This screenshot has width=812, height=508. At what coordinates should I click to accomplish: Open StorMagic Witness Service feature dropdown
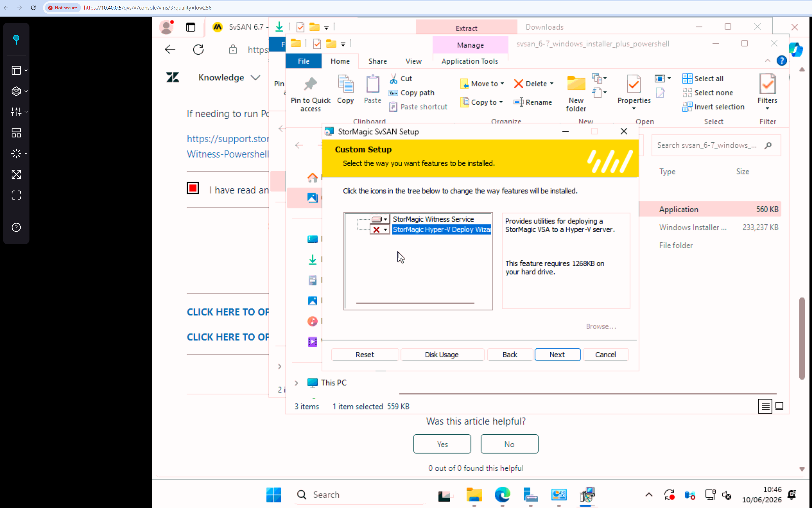click(380, 219)
